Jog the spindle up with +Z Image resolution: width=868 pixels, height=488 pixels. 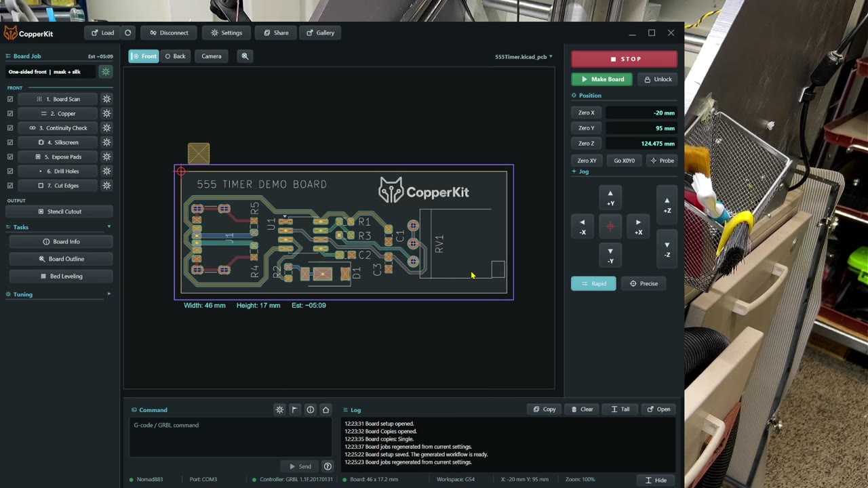click(x=667, y=205)
